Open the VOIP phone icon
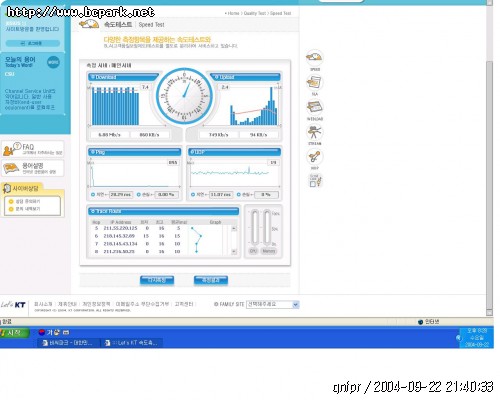Viewport: 500px width, 400px height. [x=314, y=157]
